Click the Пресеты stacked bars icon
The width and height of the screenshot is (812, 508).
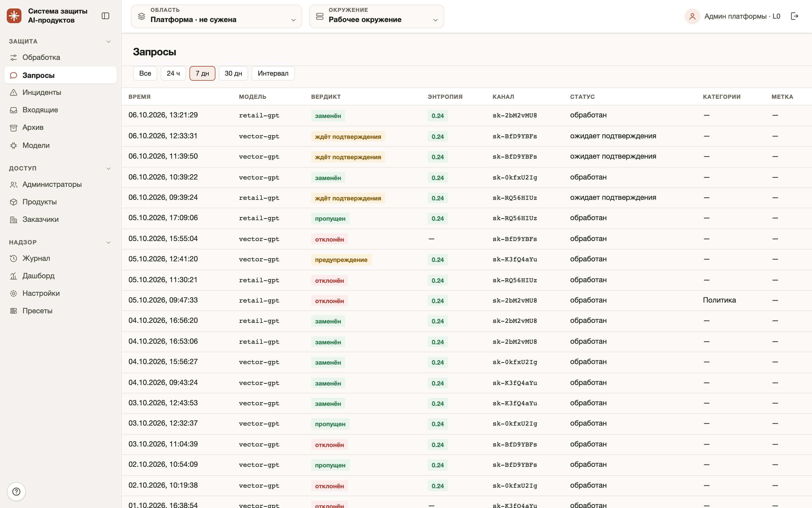[14, 311]
